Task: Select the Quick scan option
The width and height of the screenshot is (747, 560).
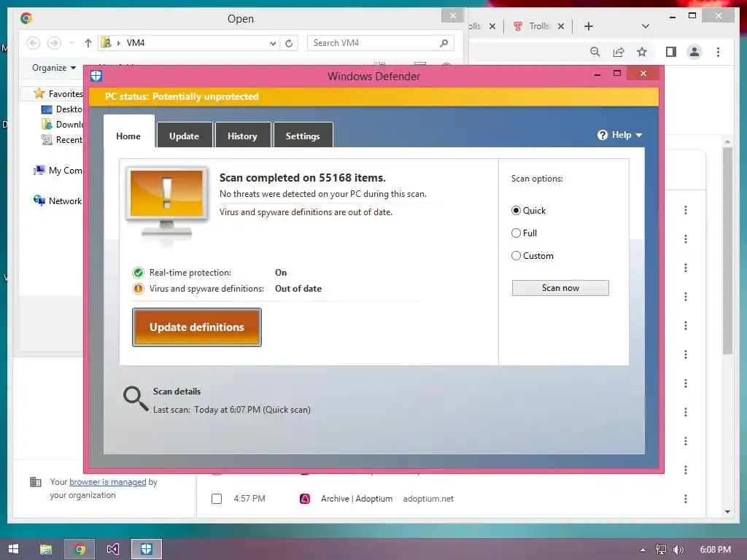Action: tap(516, 211)
